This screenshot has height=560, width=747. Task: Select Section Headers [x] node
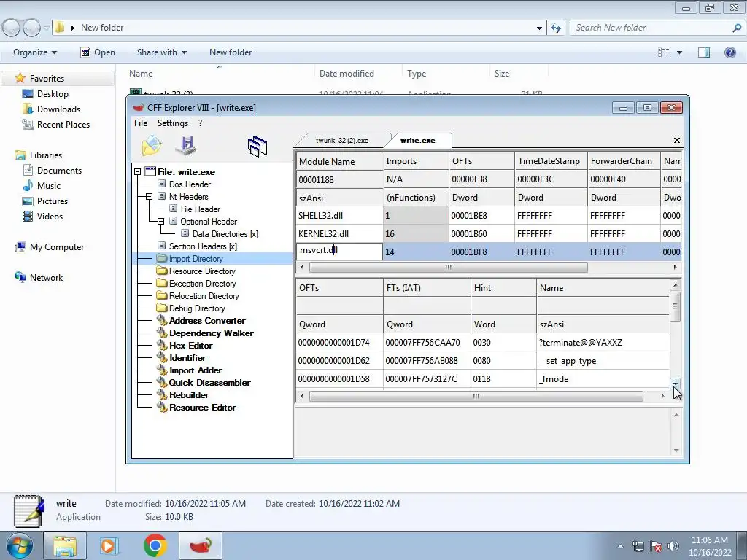[x=203, y=246]
